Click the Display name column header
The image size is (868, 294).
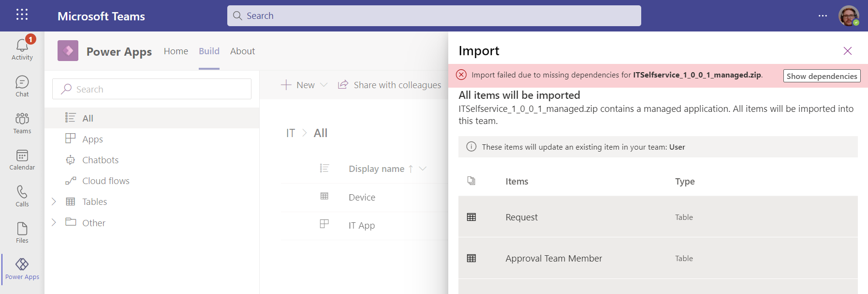point(377,169)
